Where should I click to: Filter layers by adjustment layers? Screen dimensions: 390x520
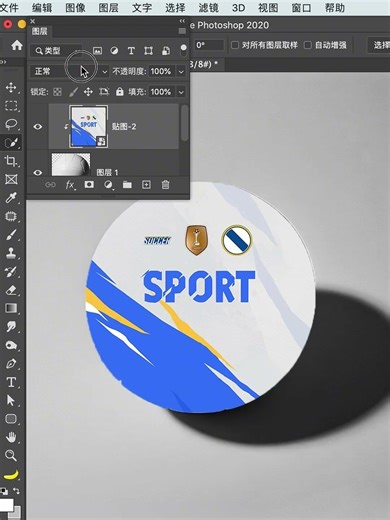(x=114, y=51)
